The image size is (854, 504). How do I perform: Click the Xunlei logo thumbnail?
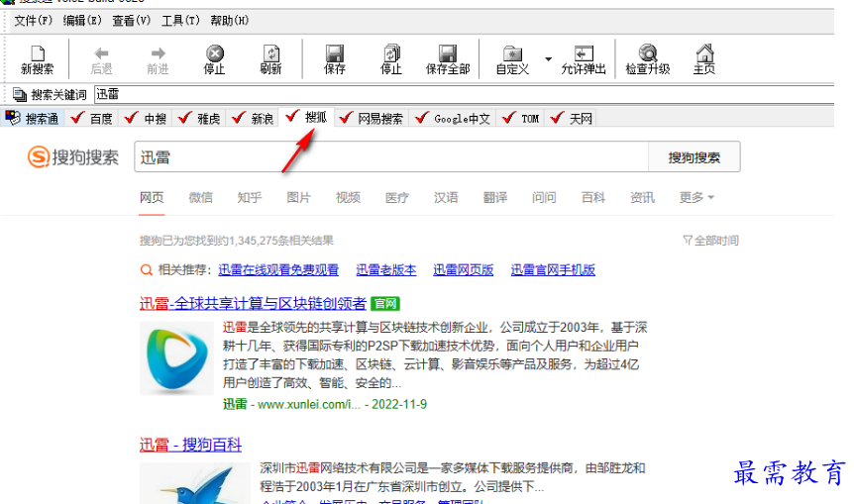(x=176, y=358)
